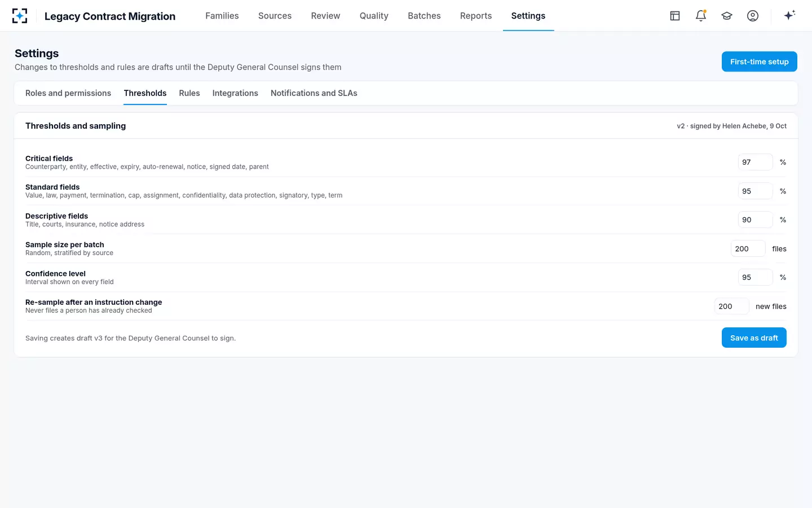Start the First-time setup
This screenshot has width=812, height=508.
[760, 62]
